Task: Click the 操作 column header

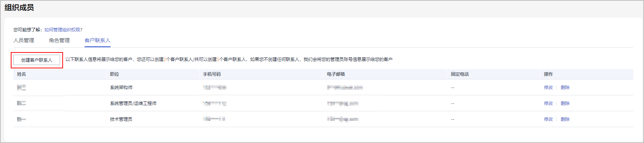Action: click(548, 74)
